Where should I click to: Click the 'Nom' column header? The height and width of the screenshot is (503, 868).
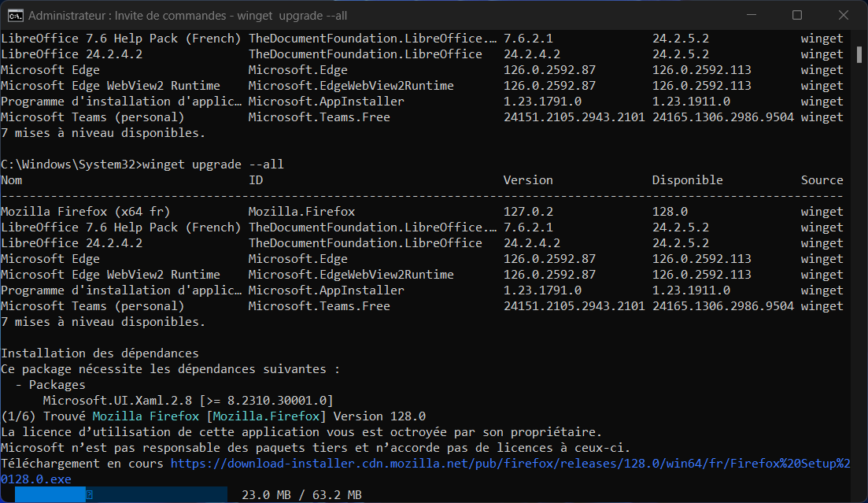[x=12, y=180]
